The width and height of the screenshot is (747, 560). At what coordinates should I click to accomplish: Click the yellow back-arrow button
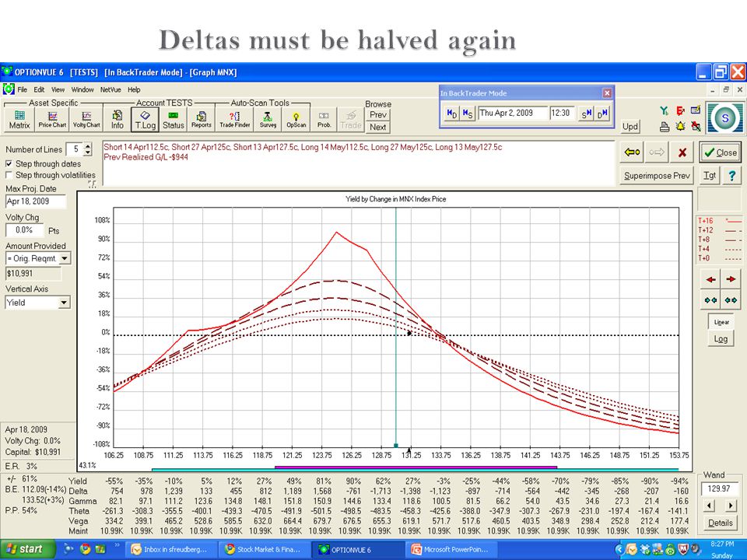click(x=632, y=152)
